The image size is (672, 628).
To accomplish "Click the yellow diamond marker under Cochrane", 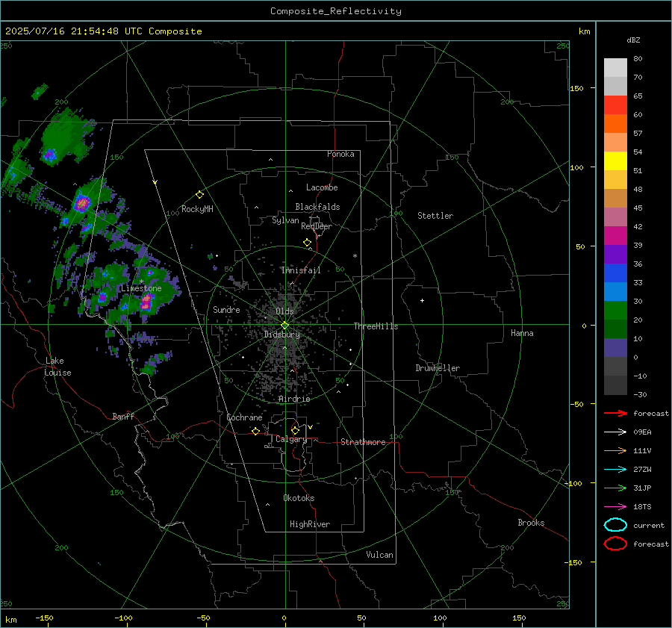I will coord(256,431).
